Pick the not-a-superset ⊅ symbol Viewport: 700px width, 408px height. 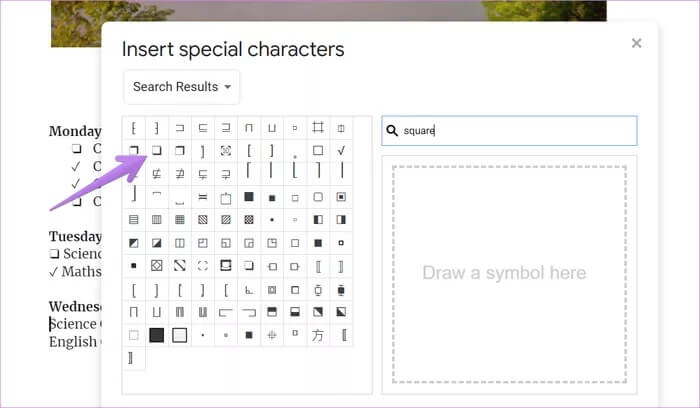180,174
